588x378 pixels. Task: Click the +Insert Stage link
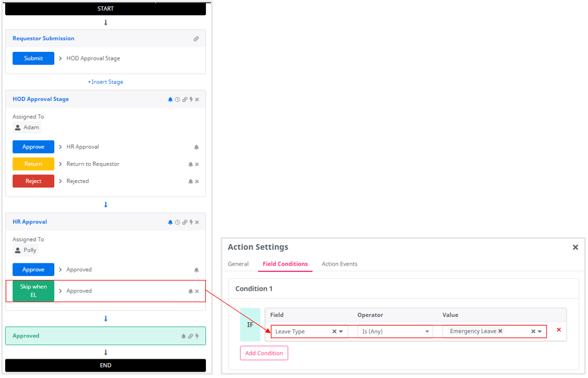(x=106, y=82)
